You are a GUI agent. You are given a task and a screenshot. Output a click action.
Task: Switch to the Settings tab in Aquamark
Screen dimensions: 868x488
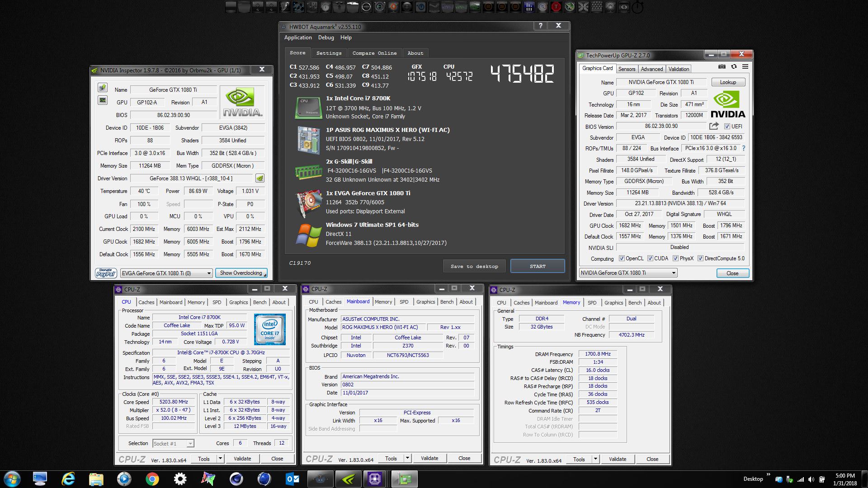329,53
